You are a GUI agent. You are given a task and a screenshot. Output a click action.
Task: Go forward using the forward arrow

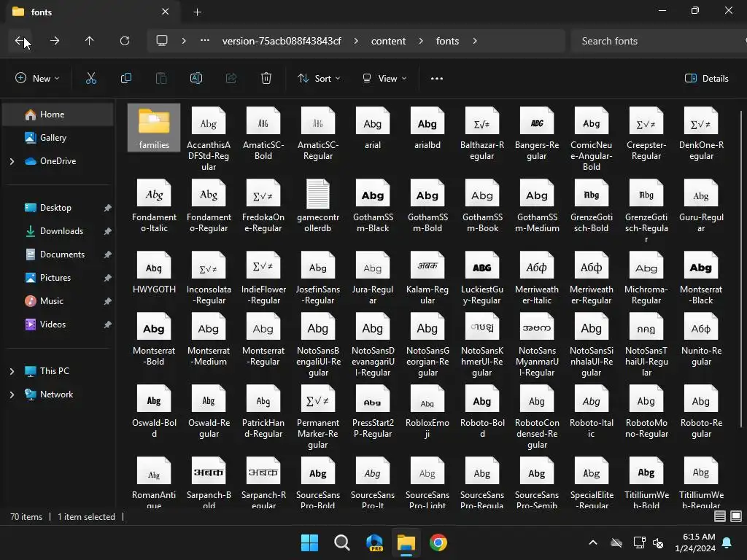click(55, 41)
